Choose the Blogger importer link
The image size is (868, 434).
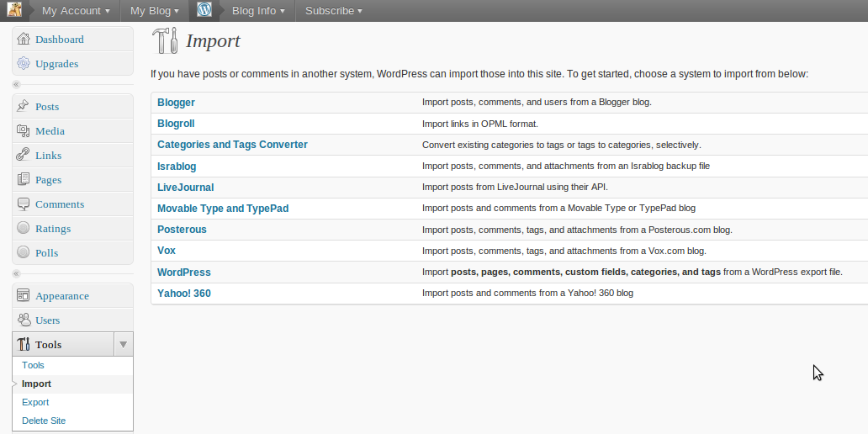(x=176, y=103)
